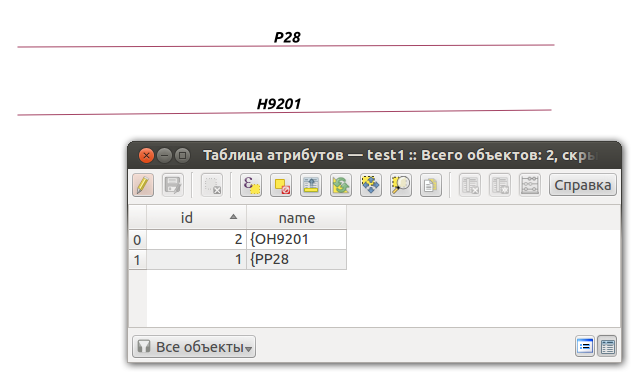This screenshot has width=640, height=387.
Task: Click the cell containing {OH9201
Action: pyautogui.click(x=296, y=240)
